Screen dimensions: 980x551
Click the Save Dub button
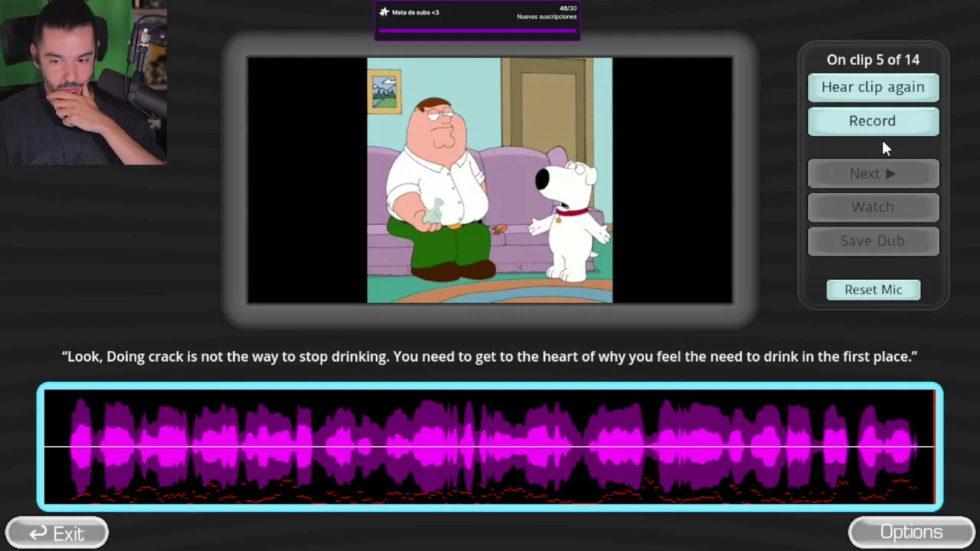(x=873, y=240)
